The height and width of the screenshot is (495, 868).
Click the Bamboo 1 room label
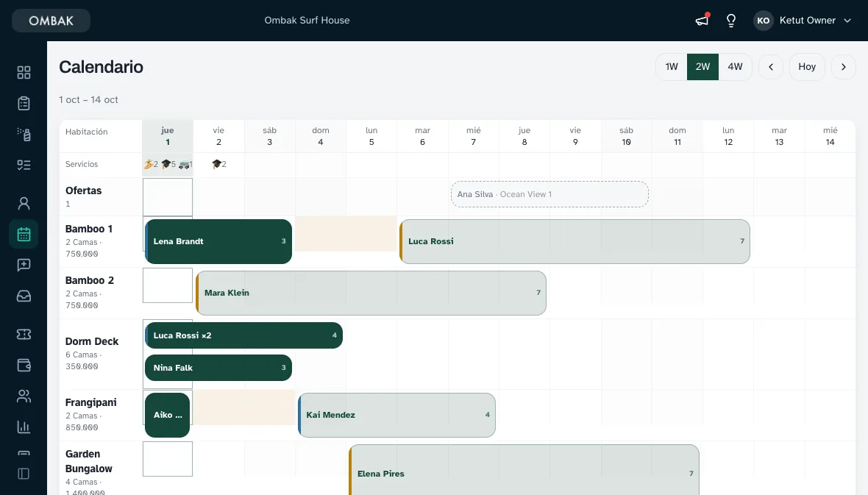click(x=88, y=229)
